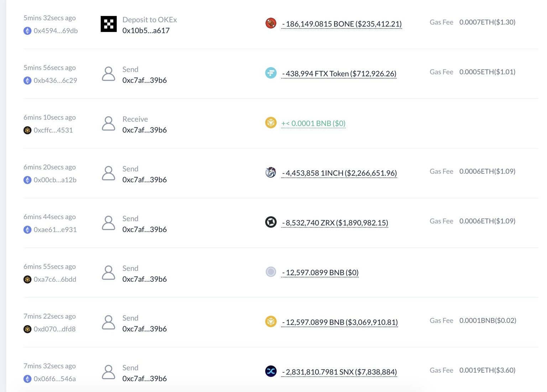This screenshot has height=392, width=547.
Task: Click the -438,994 FTX Token amount
Action: click(x=339, y=74)
